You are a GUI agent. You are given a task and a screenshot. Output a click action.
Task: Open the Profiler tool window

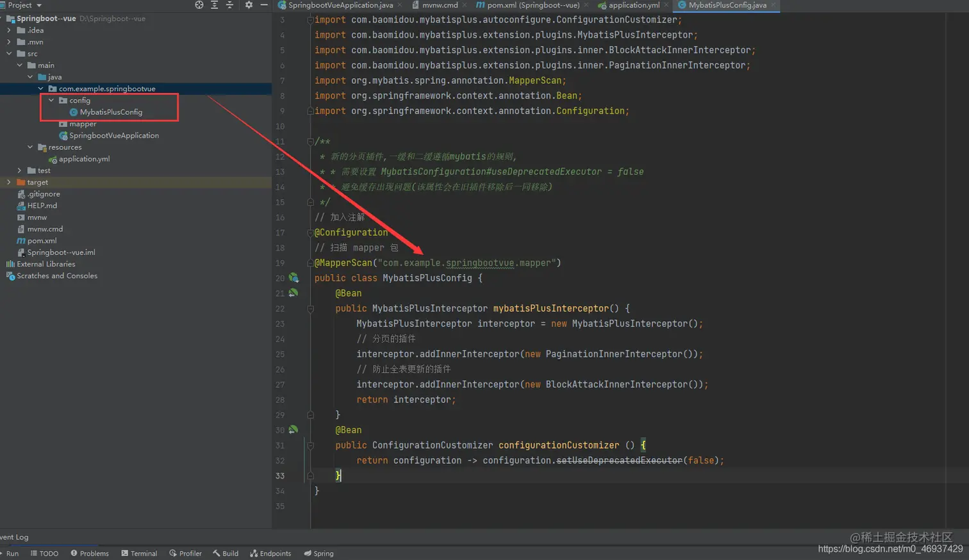tap(186, 554)
